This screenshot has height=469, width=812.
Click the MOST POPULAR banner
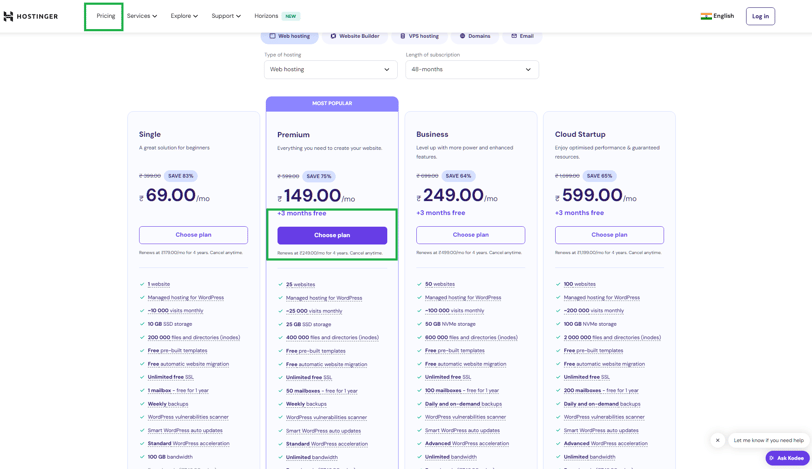coord(332,104)
